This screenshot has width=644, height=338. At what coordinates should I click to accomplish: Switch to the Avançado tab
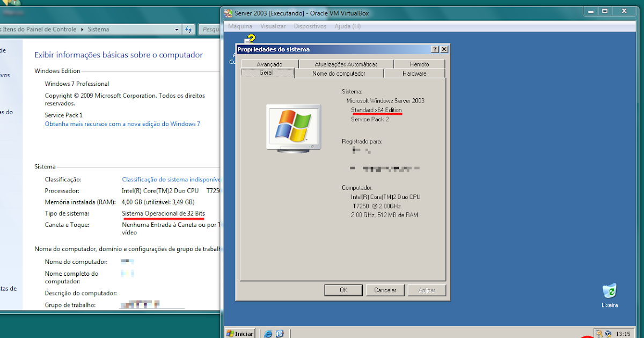coord(269,64)
